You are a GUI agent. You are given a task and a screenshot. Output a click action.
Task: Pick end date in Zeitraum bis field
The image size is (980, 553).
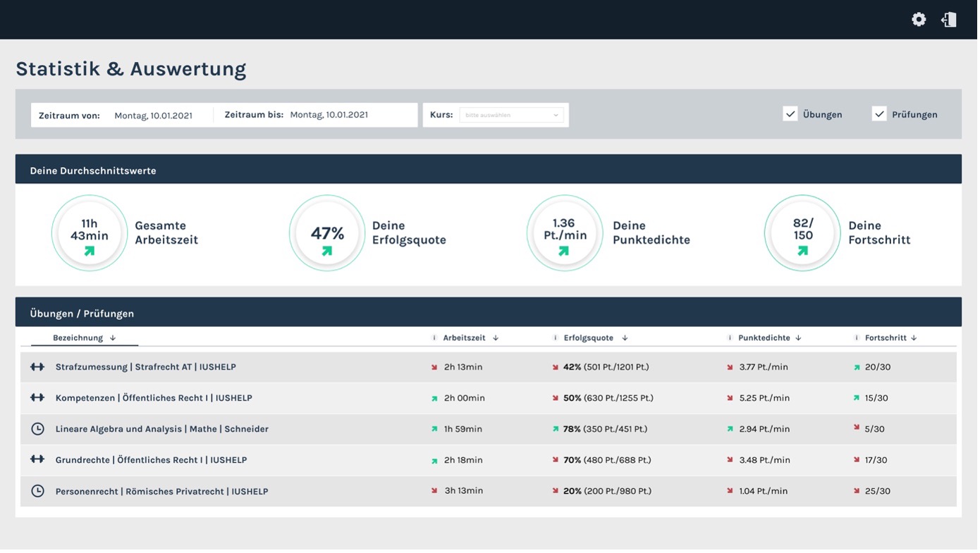pos(329,115)
